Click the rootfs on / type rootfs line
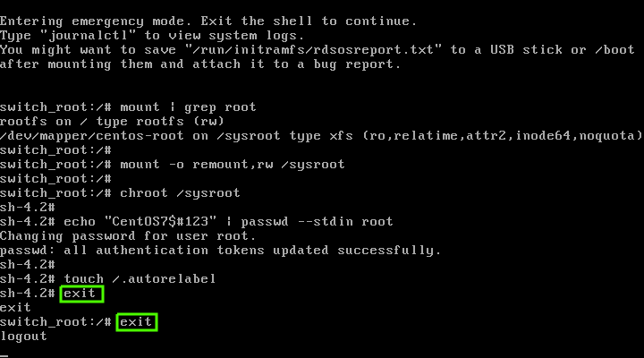Image resolution: width=644 pixels, height=358 pixels. 112,122
